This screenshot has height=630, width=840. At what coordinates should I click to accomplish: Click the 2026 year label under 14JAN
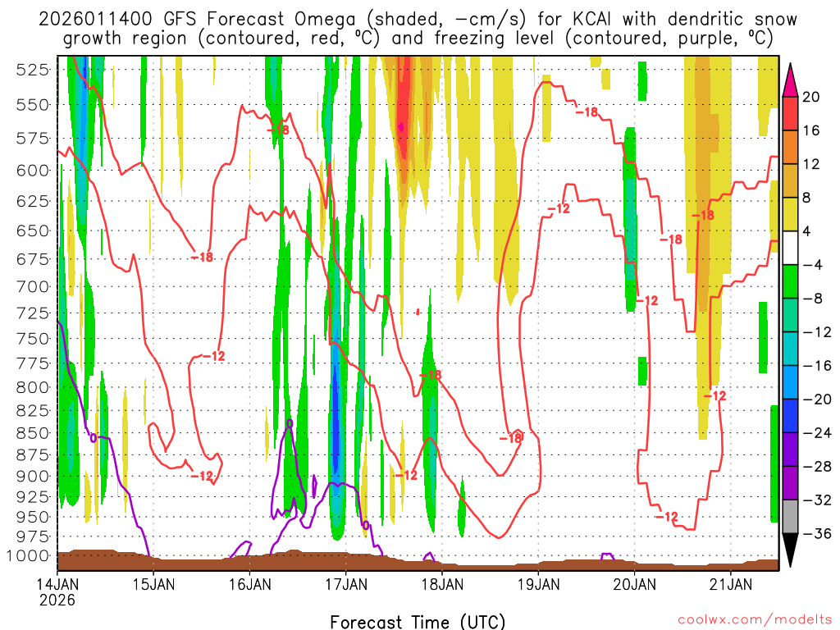coord(57,600)
